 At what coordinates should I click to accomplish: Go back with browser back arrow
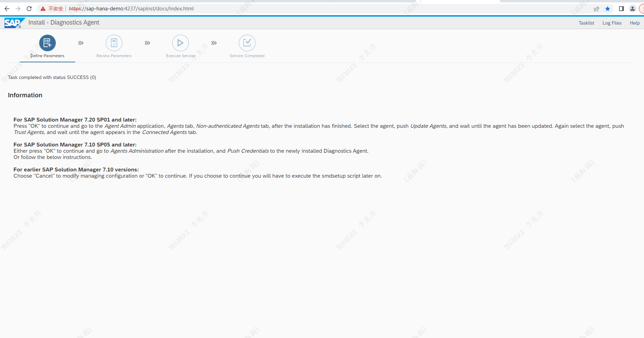(x=7, y=9)
